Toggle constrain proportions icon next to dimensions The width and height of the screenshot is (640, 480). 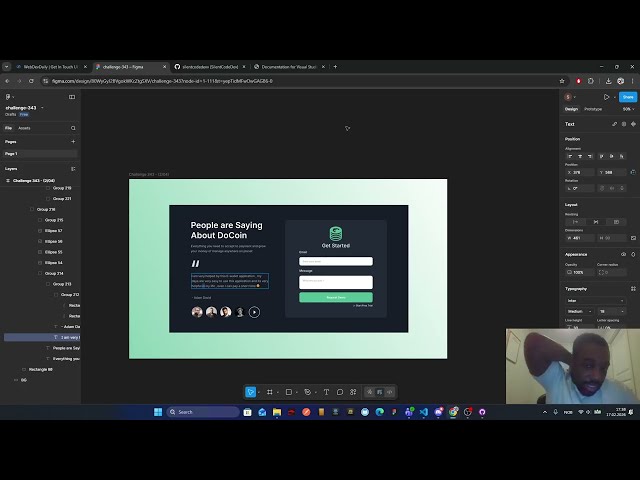tap(633, 238)
